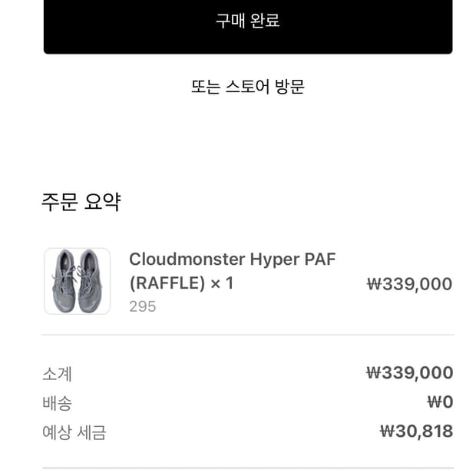Select the ₩0 shipping cost
This screenshot has width=476, height=476.
point(440,402)
